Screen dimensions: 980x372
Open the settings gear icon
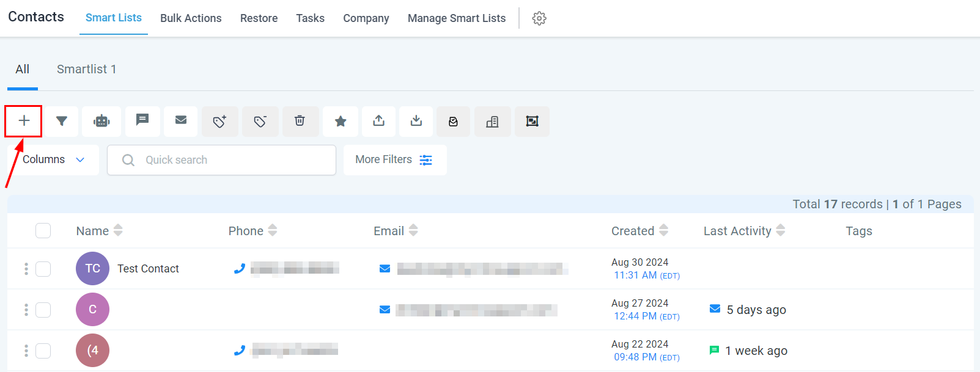(x=539, y=18)
